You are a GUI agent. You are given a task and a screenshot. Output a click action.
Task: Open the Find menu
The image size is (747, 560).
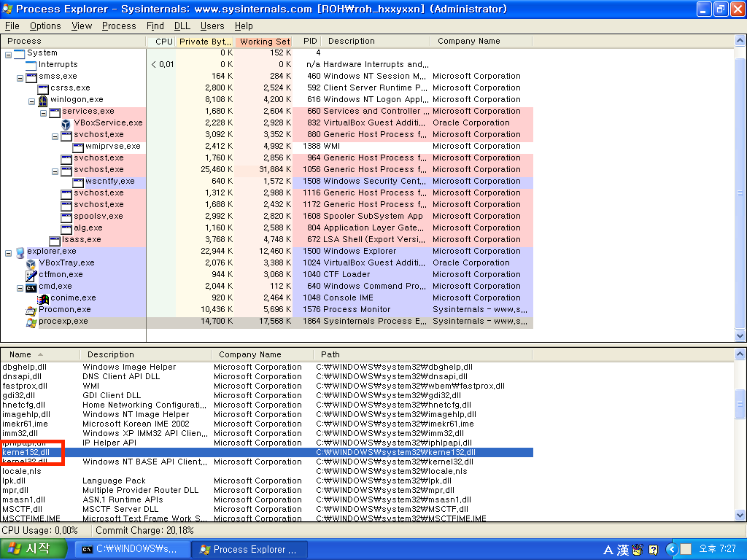(x=155, y=26)
